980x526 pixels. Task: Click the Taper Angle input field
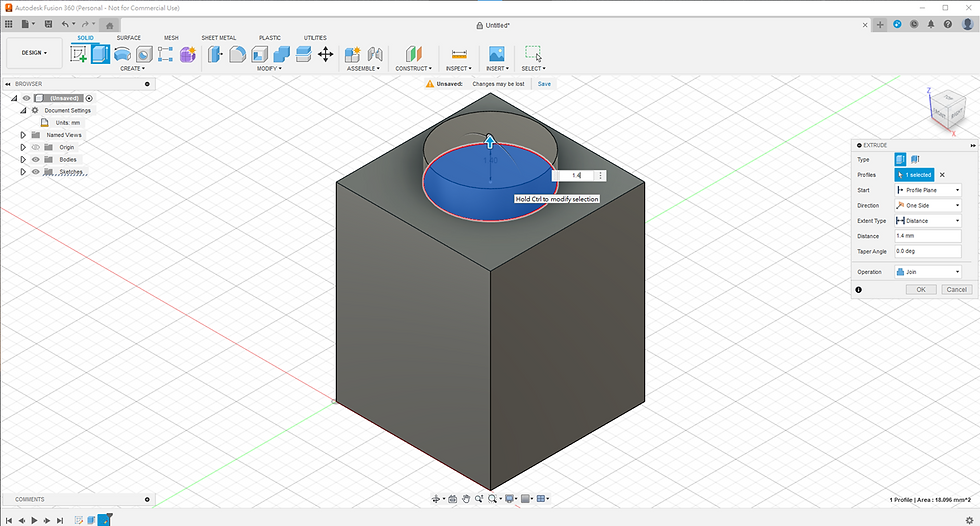(928, 251)
